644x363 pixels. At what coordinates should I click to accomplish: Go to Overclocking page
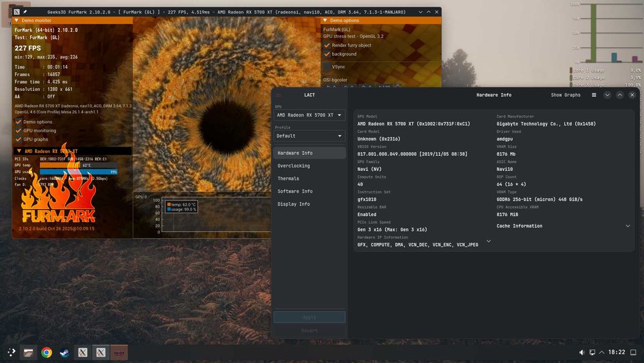click(x=309, y=166)
